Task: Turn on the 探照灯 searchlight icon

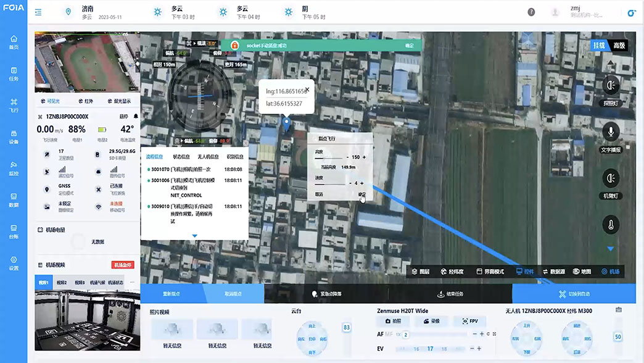Action: [x=610, y=85]
